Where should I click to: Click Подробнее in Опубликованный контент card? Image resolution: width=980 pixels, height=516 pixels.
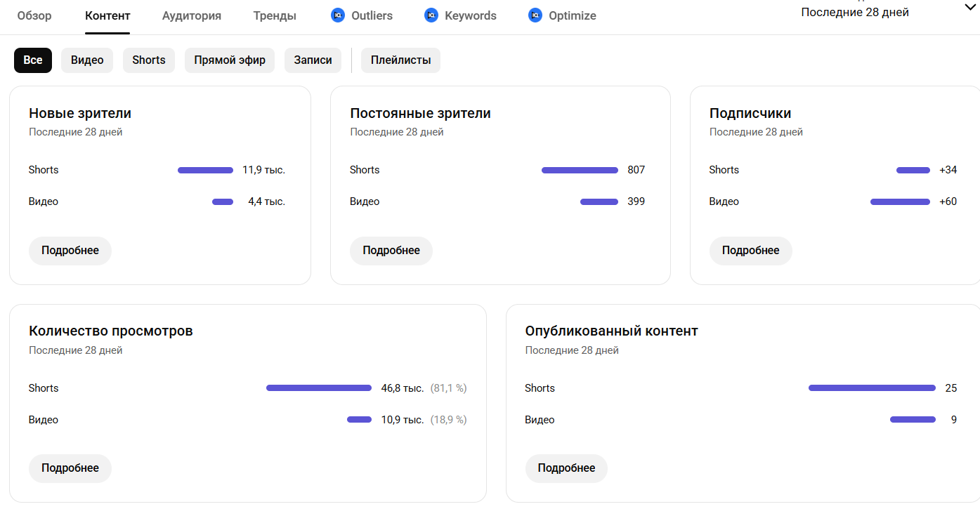tap(566, 468)
